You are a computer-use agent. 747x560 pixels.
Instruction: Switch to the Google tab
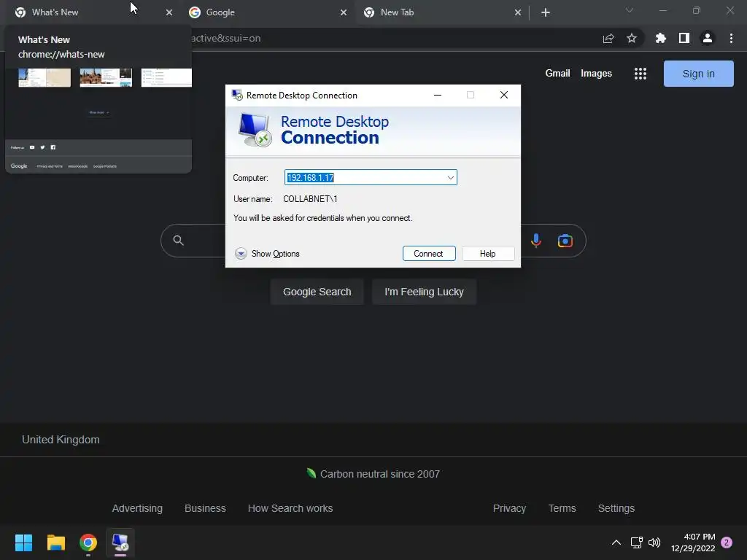[x=267, y=12]
